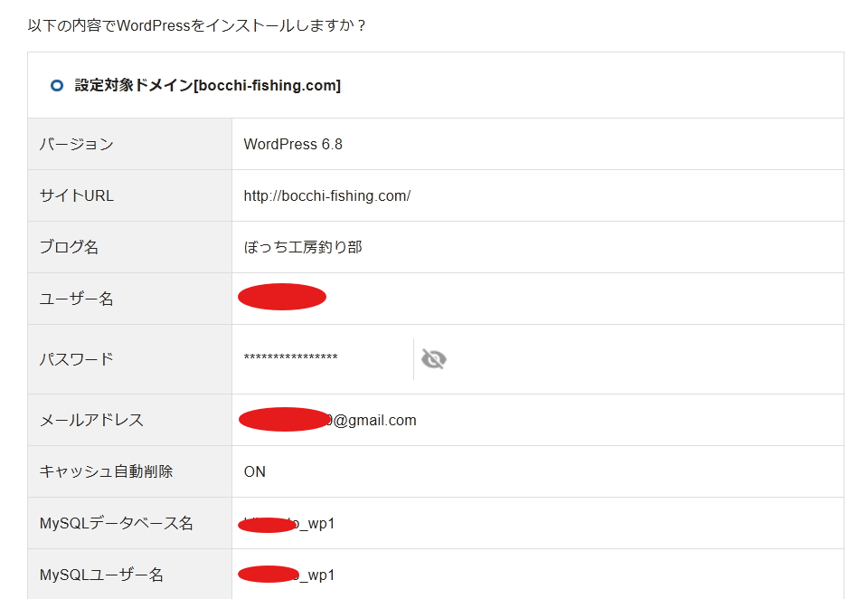Click the 設定対象ドメイン[bocchi-fishing.com] heading

coord(207,86)
